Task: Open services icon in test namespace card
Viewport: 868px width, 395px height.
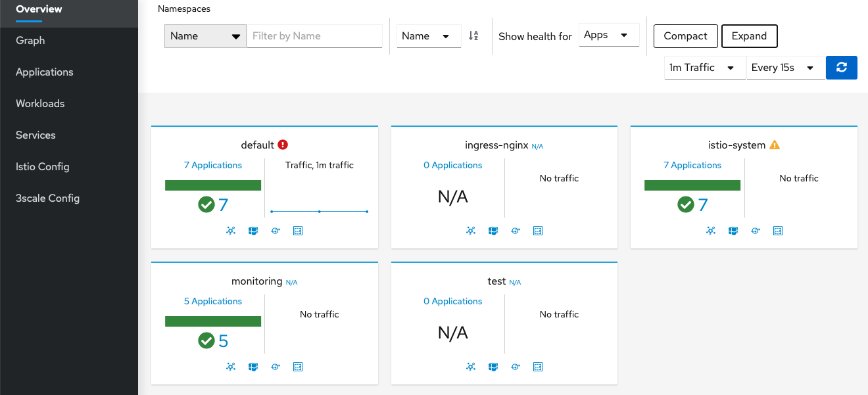Action: click(x=538, y=367)
